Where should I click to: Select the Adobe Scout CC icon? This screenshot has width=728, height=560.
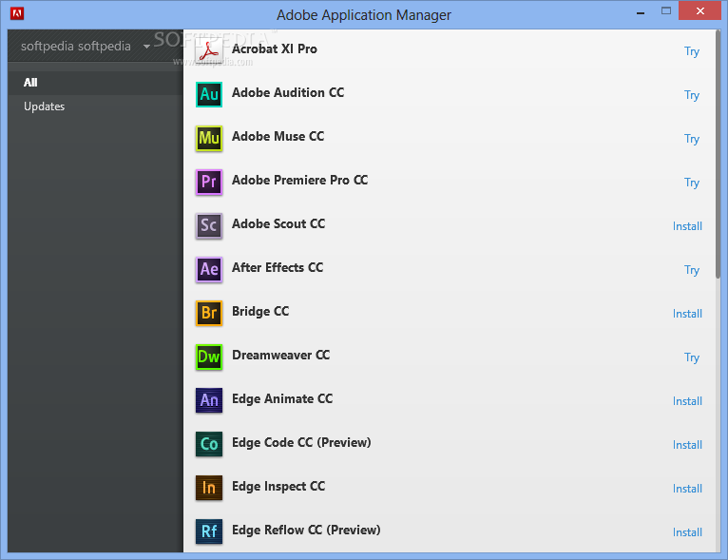pos(209,225)
